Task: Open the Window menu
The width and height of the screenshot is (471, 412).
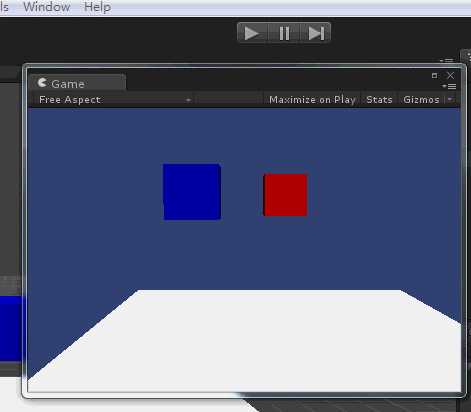Action: click(47, 7)
